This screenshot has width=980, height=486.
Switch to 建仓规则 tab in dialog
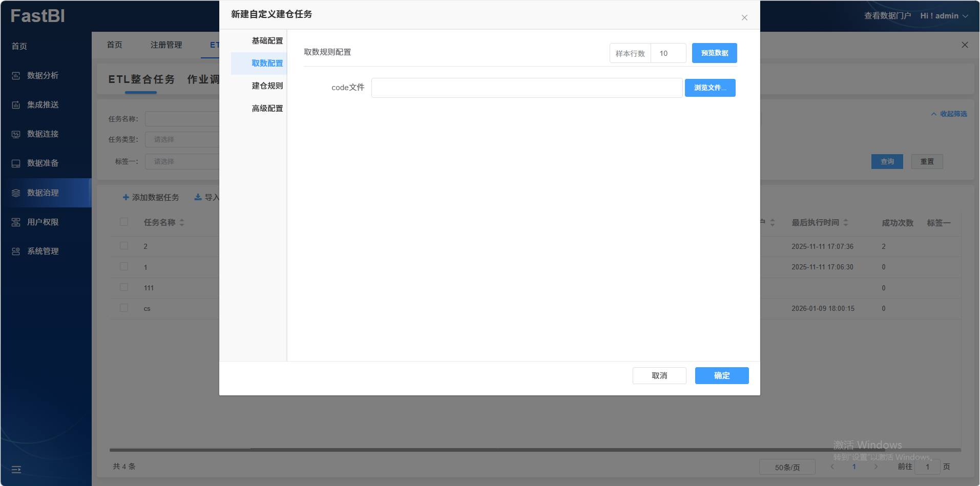pyautogui.click(x=267, y=86)
